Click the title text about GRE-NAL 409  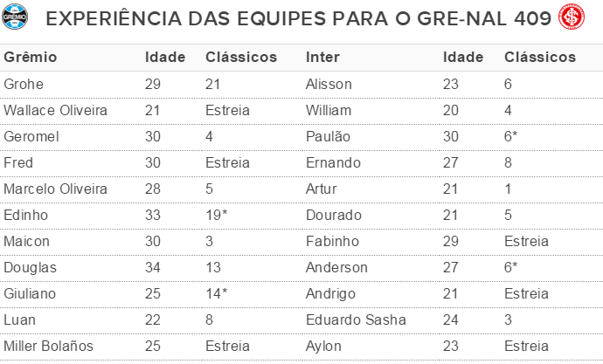coord(298,18)
